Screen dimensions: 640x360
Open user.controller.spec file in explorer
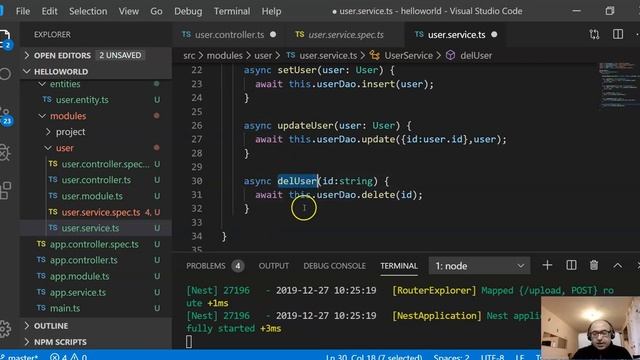tap(105, 164)
